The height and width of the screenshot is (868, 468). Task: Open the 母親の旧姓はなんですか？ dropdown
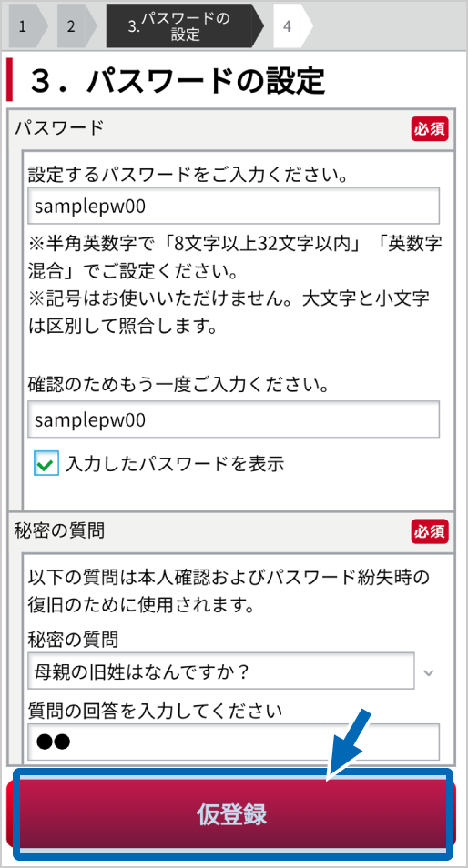[221, 671]
